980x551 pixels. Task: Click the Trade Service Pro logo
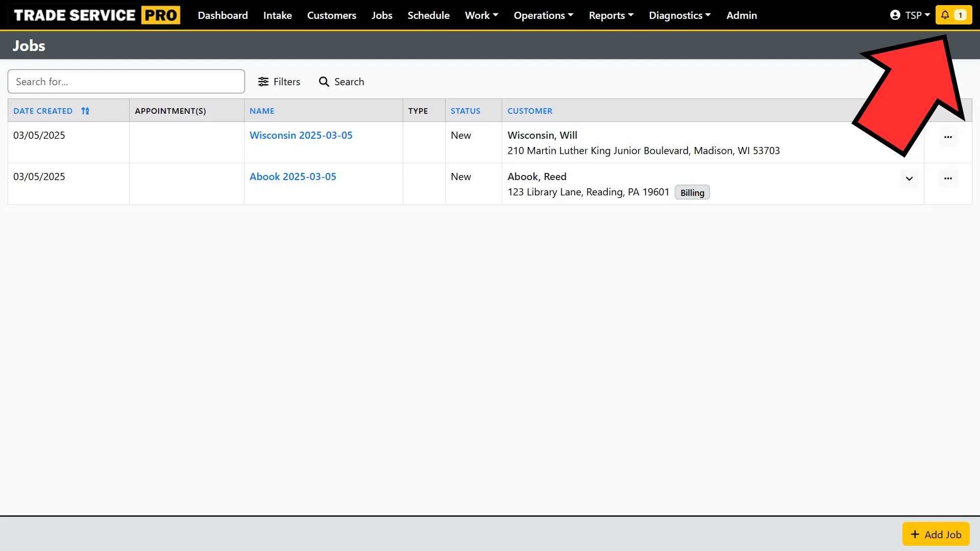[95, 15]
